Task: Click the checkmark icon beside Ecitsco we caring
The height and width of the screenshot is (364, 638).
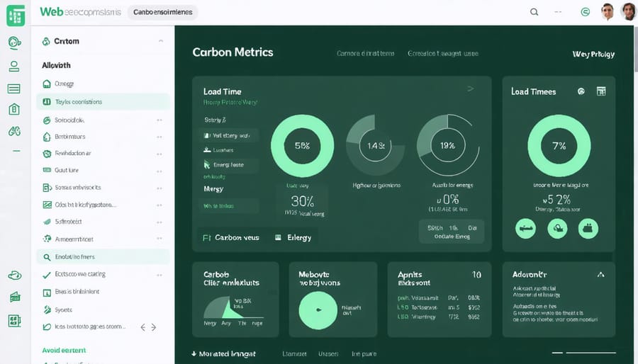Action: (47, 275)
